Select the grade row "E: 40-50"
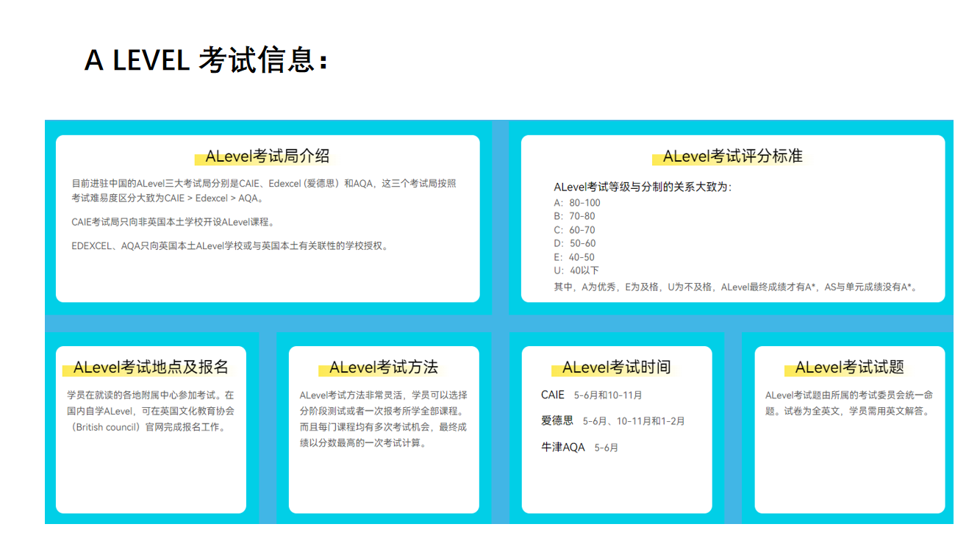 click(575, 257)
